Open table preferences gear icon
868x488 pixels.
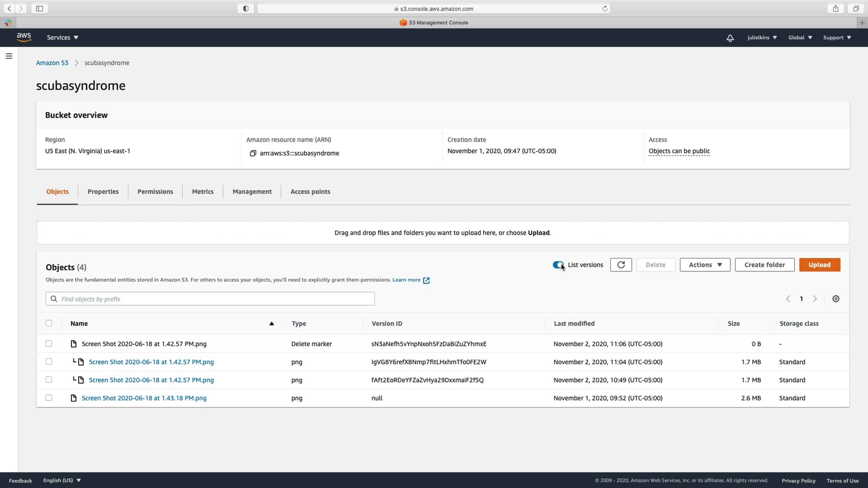836,299
